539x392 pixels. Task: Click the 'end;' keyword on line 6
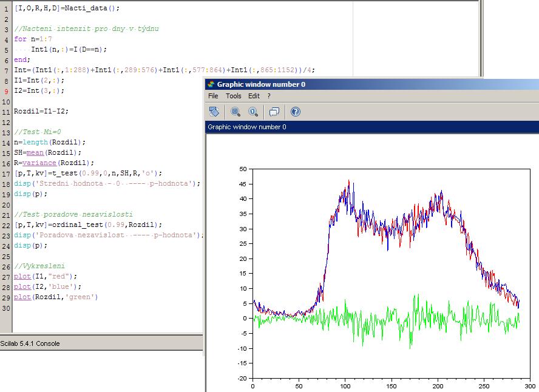pyautogui.click(x=22, y=59)
